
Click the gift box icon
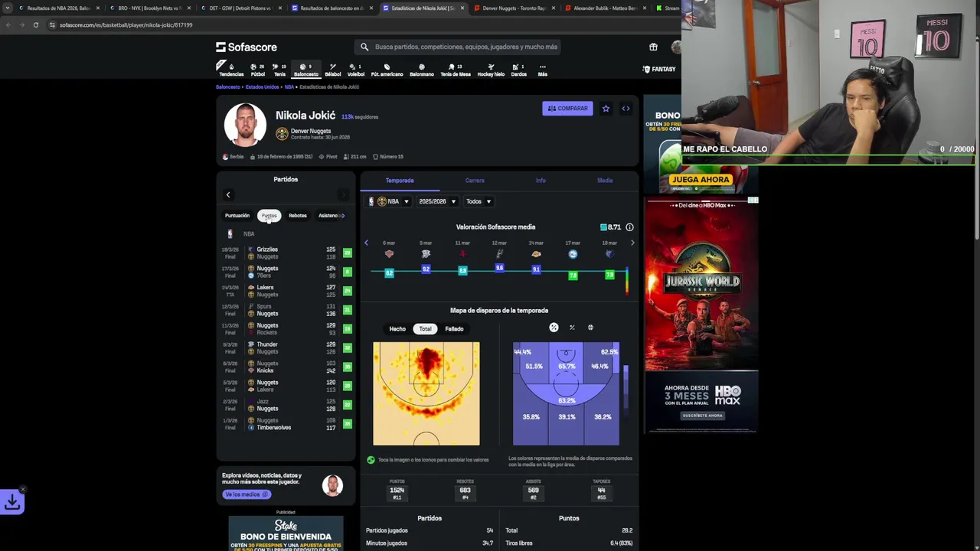tap(653, 47)
